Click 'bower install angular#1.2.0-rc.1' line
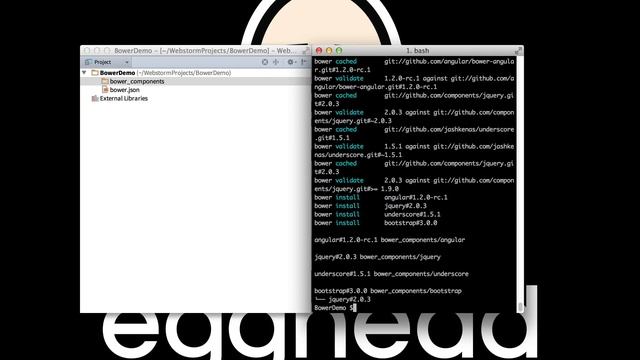 [381, 197]
